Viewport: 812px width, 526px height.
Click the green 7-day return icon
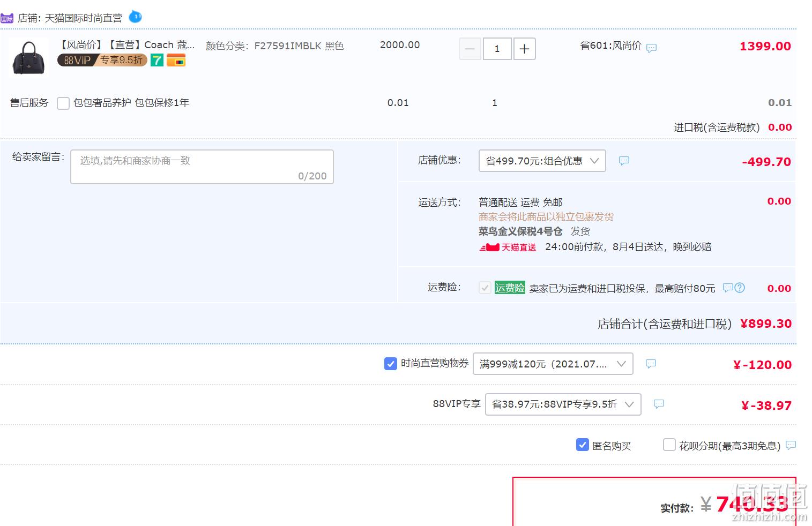(157, 60)
